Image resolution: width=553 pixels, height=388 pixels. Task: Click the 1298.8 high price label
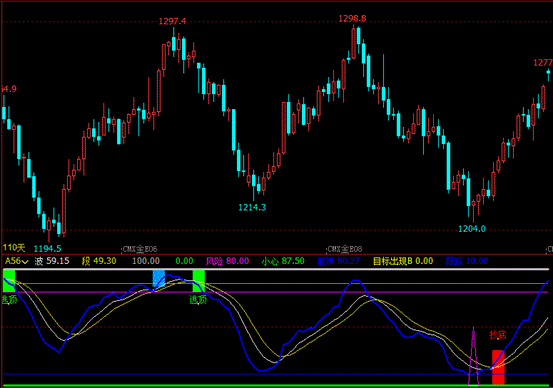pos(352,19)
